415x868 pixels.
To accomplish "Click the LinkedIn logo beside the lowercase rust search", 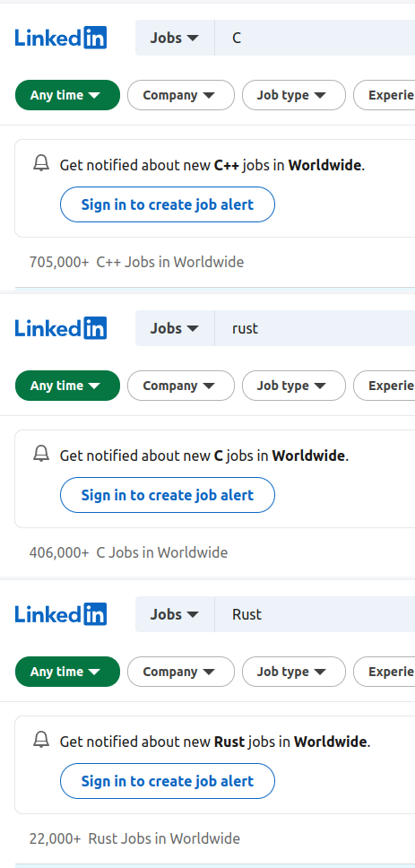I will coord(61,328).
